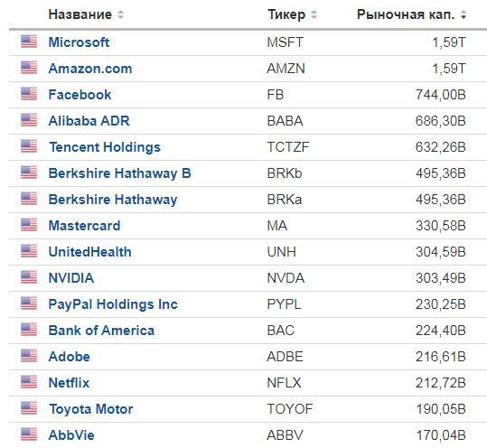Open PayPal Holdings Inc link
This screenshot has height=448, width=487.
(x=113, y=304)
